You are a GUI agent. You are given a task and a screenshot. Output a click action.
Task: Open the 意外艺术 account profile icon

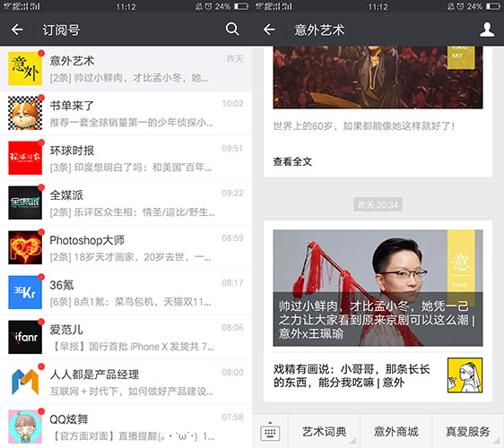tap(487, 30)
